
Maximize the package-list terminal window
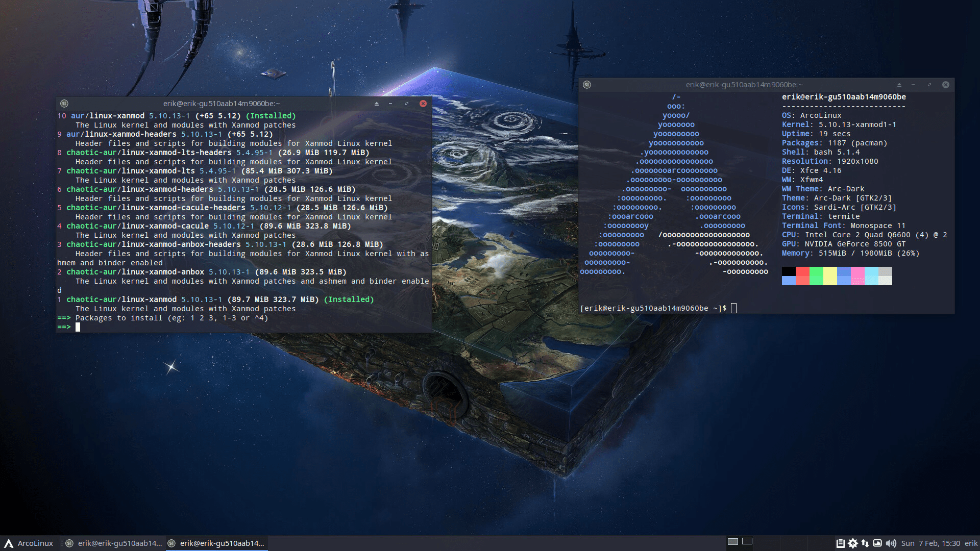[x=407, y=104]
